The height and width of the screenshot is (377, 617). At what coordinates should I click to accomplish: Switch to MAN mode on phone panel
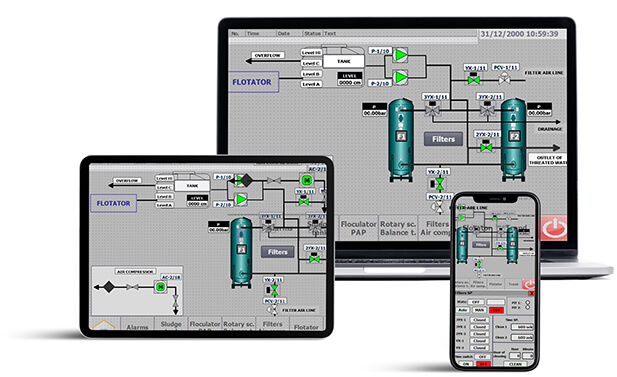point(479,310)
